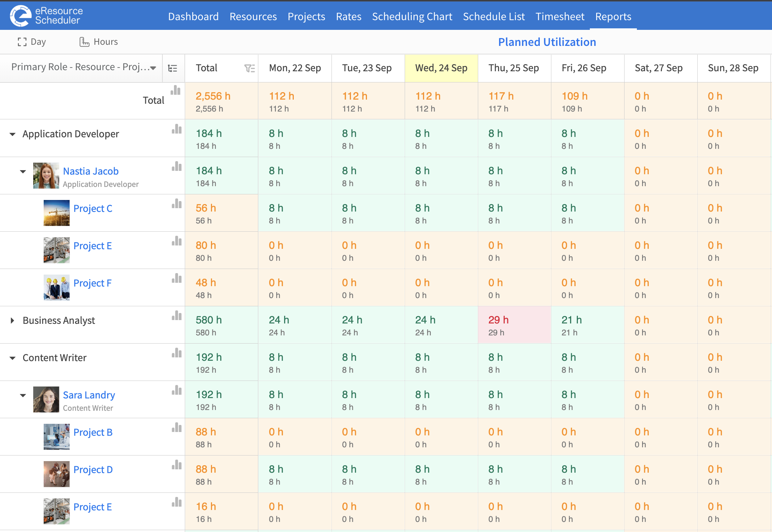Image resolution: width=772 pixels, height=532 pixels.
Task: Collapse Sara Landry's project list
Action: [x=23, y=395]
